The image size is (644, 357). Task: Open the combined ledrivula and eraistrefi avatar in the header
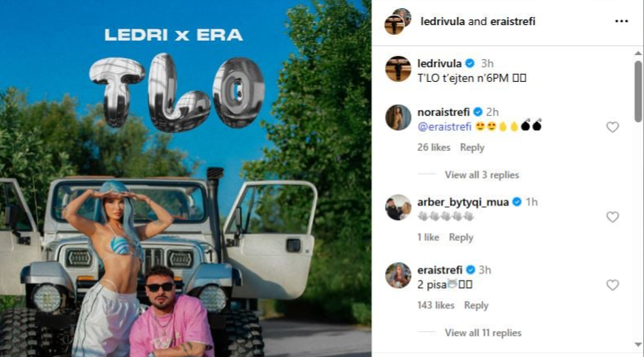[x=398, y=21]
